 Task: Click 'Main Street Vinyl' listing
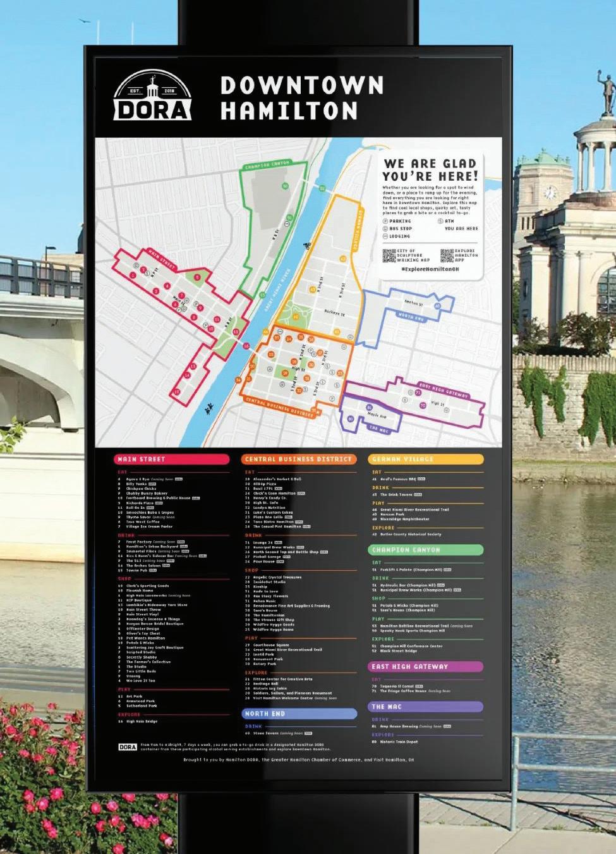click(142, 614)
